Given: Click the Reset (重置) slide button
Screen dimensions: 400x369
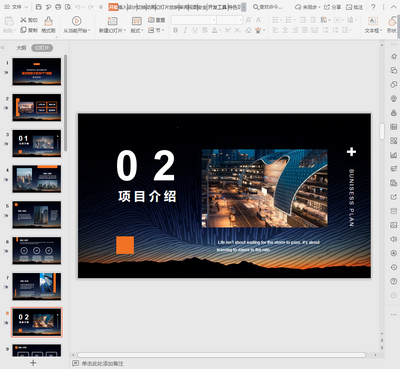Looking at the screenshot, I should [x=156, y=20].
